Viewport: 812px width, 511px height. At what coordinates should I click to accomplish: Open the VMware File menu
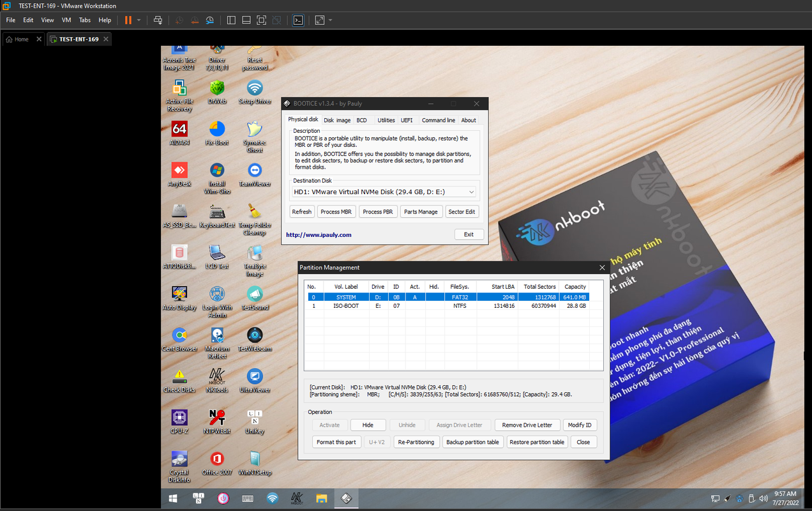[11, 20]
